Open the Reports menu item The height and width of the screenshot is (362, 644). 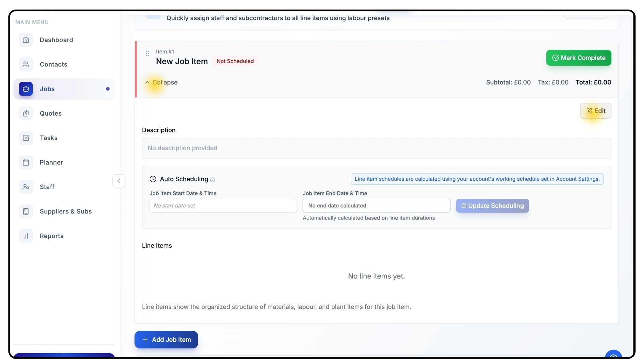tap(52, 236)
